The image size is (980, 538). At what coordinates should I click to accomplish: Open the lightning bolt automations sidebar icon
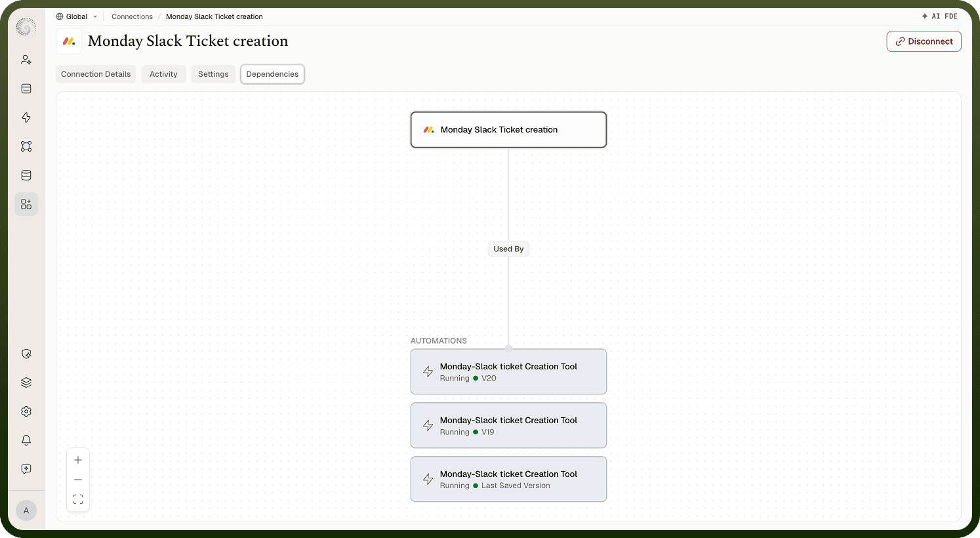(x=26, y=117)
